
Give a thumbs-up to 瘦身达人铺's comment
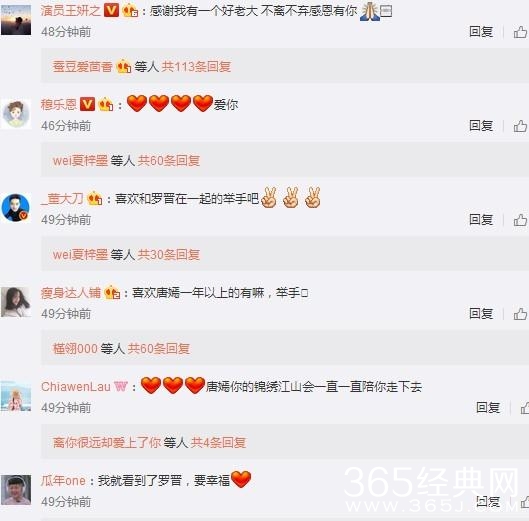(520, 314)
